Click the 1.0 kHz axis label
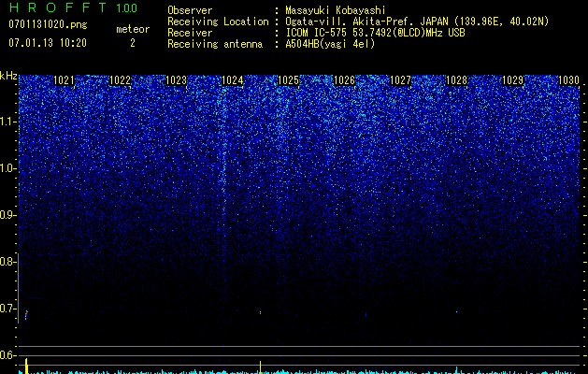This screenshot has width=588, height=374. [x=7, y=168]
